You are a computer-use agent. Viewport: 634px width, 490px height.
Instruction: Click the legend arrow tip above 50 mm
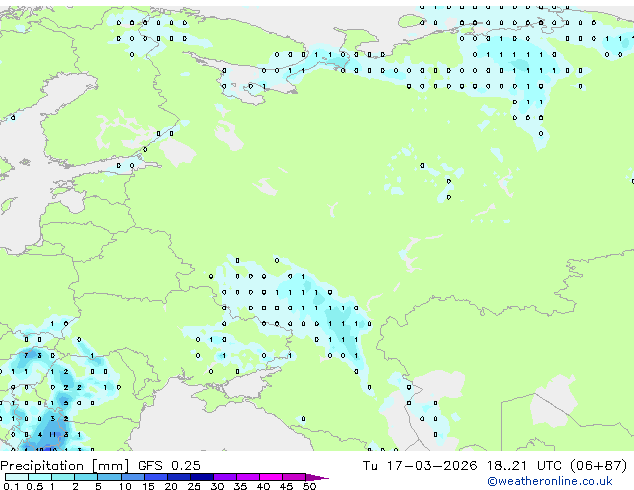click(317, 477)
